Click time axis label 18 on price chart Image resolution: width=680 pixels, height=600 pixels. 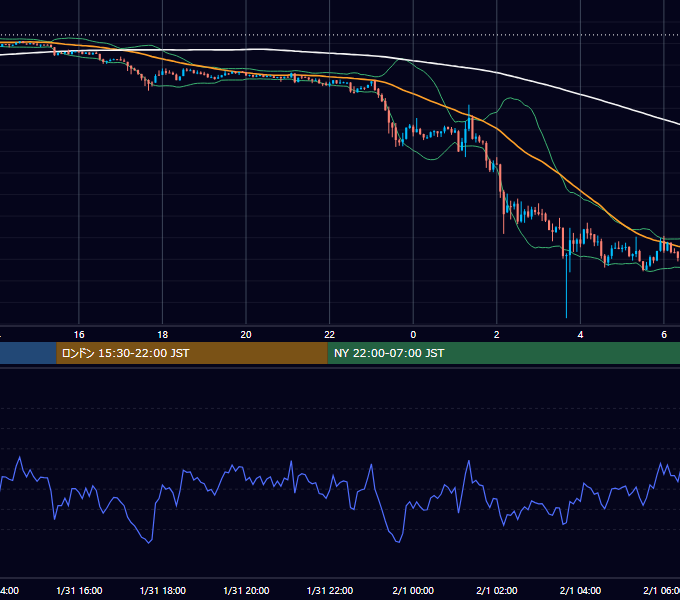[x=163, y=335]
